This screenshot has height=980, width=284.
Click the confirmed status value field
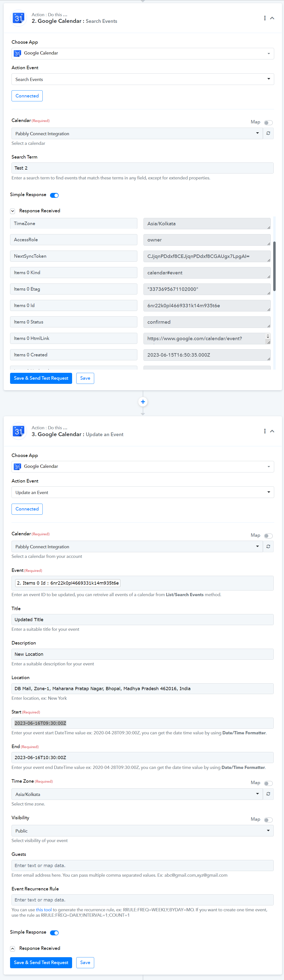pos(207,322)
